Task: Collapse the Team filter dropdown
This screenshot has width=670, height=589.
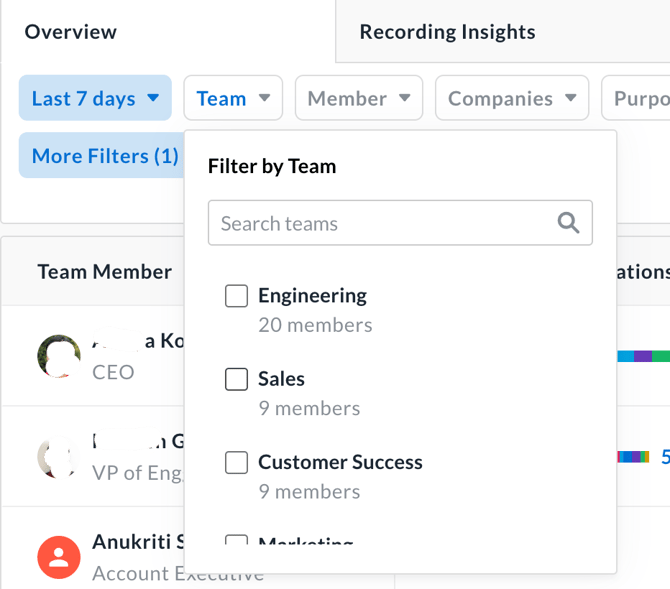Action: pos(233,98)
